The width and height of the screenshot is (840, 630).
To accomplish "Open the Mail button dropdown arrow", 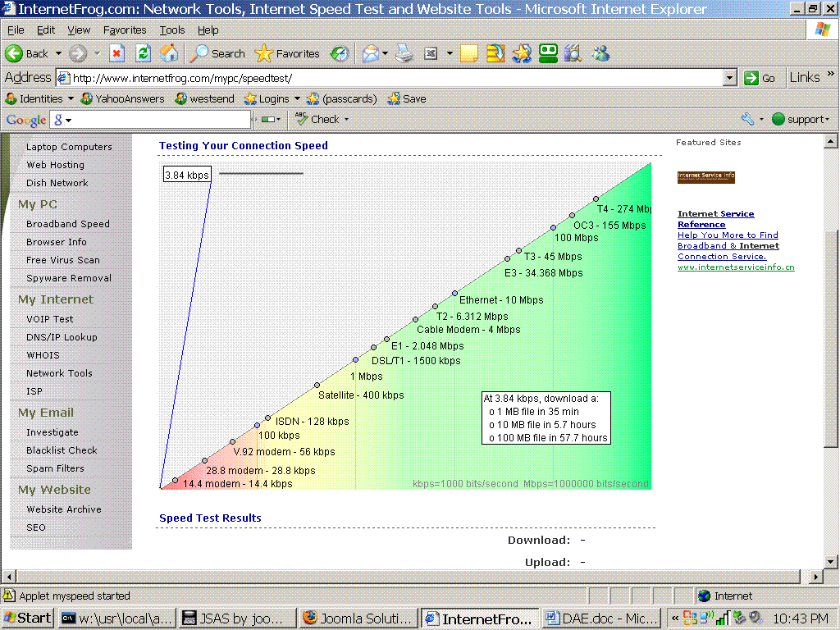I will [385, 53].
